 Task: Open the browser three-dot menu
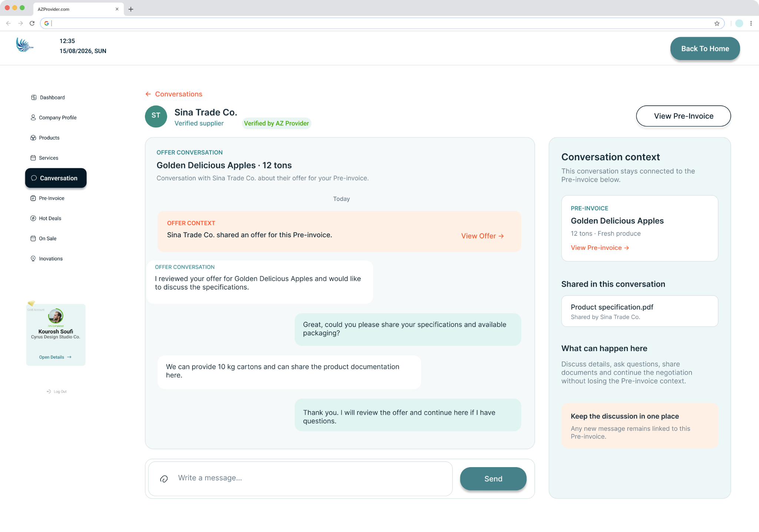(x=751, y=23)
